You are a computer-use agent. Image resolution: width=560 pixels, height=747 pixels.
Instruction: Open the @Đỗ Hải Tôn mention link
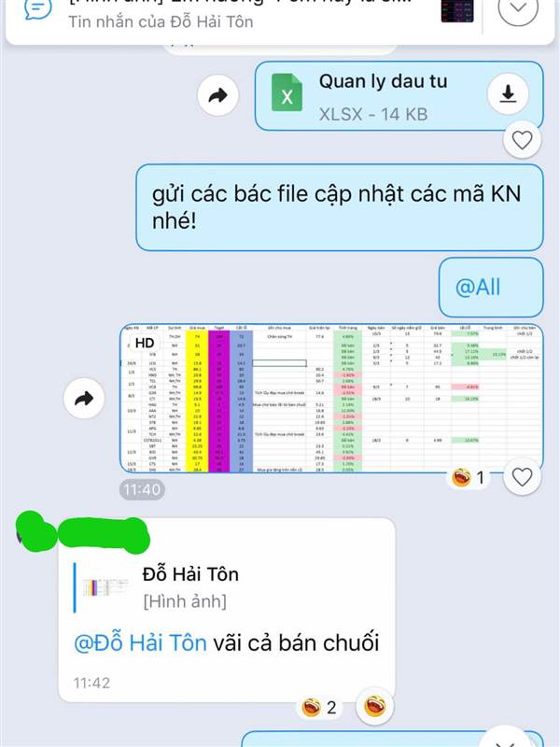(x=141, y=642)
